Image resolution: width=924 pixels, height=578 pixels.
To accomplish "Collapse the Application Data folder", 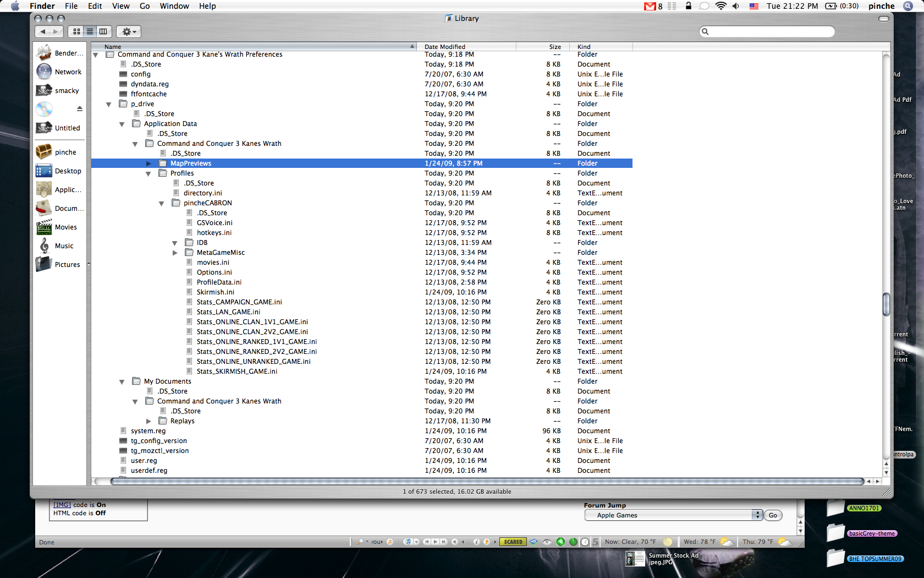I will pyautogui.click(x=122, y=124).
